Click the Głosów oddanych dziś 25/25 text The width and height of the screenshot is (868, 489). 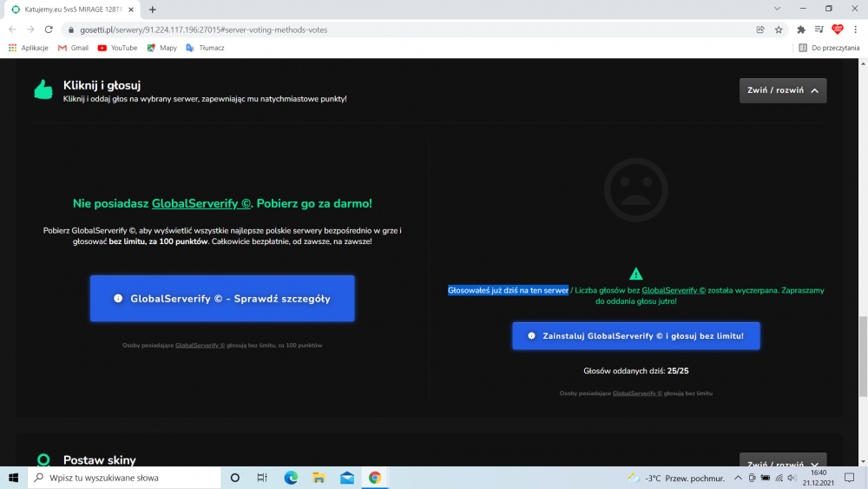click(636, 371)
